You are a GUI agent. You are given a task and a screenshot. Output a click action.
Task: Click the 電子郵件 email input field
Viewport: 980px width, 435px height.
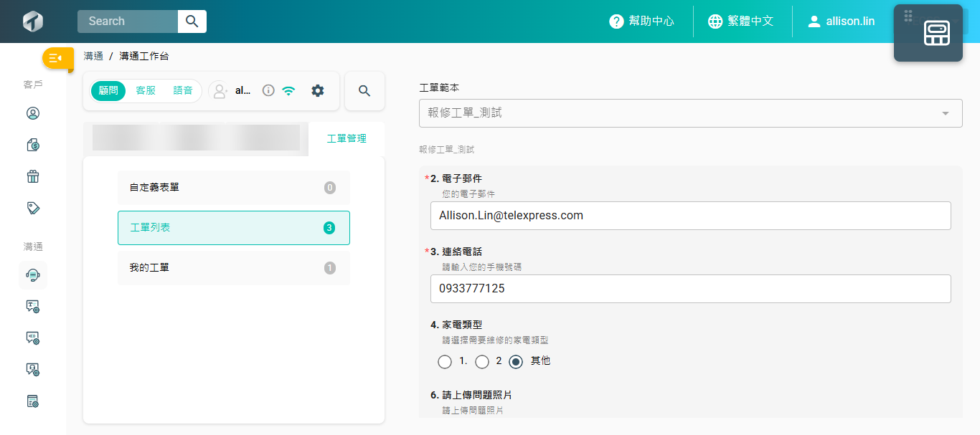coord(690,216)
